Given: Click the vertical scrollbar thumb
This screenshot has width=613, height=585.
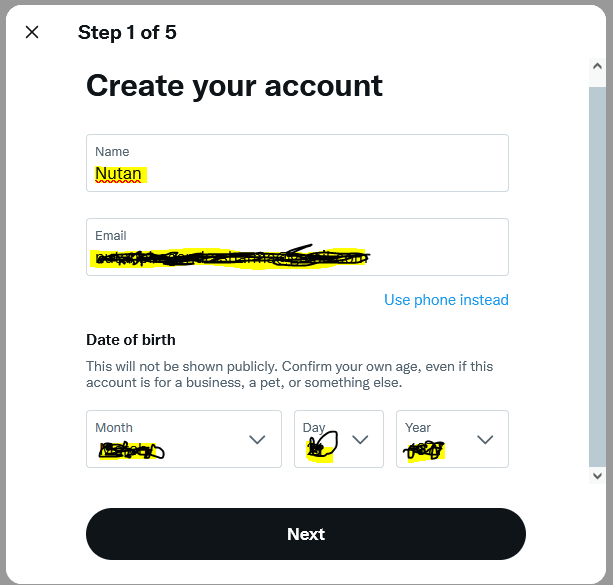Looking at the screenshot, I should point(597,276).
